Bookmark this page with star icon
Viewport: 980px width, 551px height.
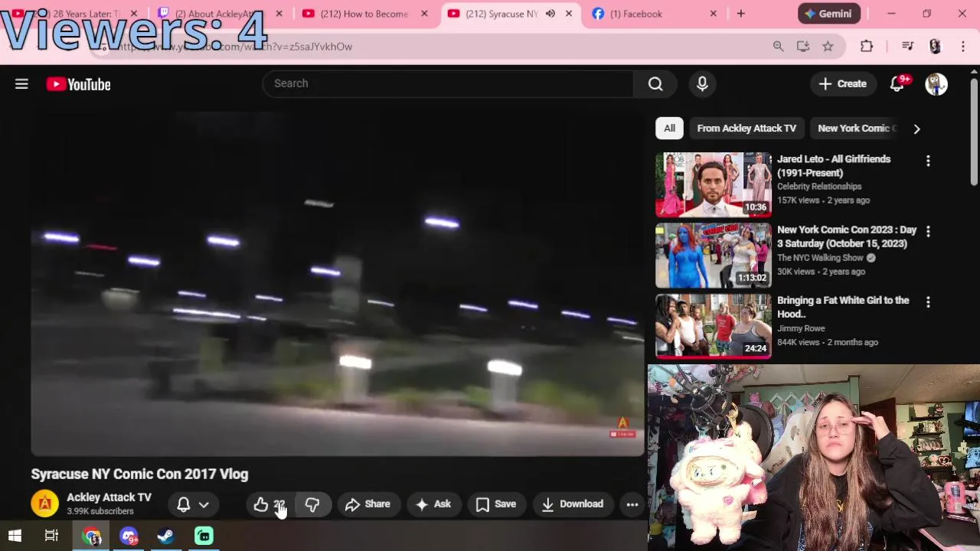828,47
